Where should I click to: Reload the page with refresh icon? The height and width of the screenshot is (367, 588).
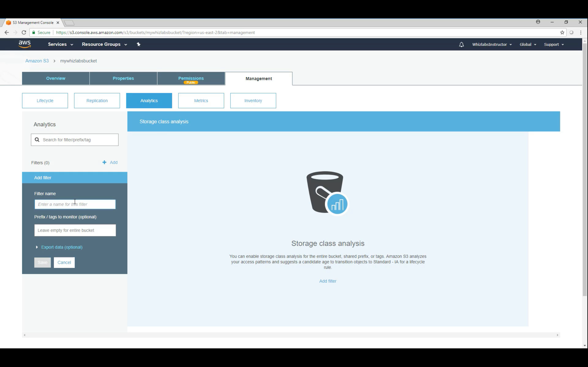click(24, 33)
